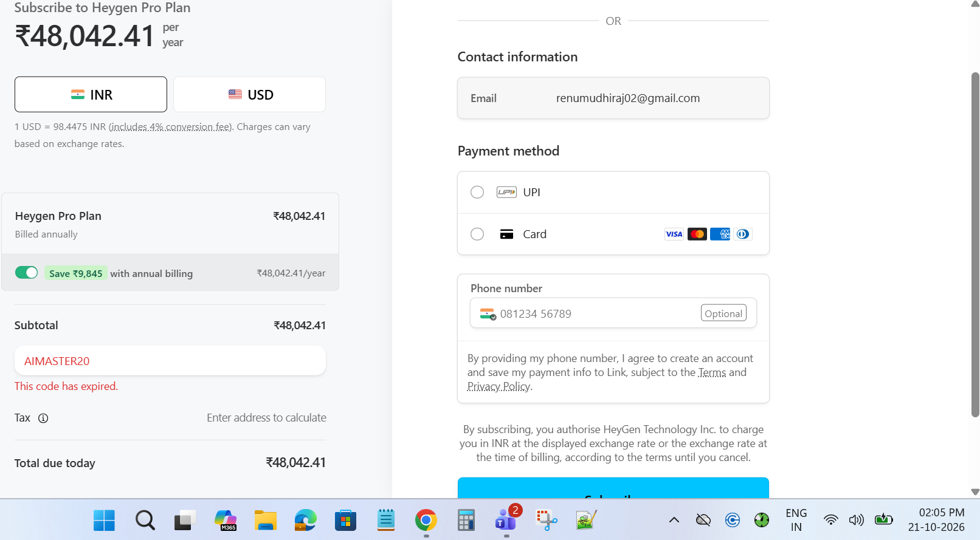980x540 pixels.
Task: Open the Microsoft Store taskbar icon
Action: pyautogui.click(x=346, y=521)
